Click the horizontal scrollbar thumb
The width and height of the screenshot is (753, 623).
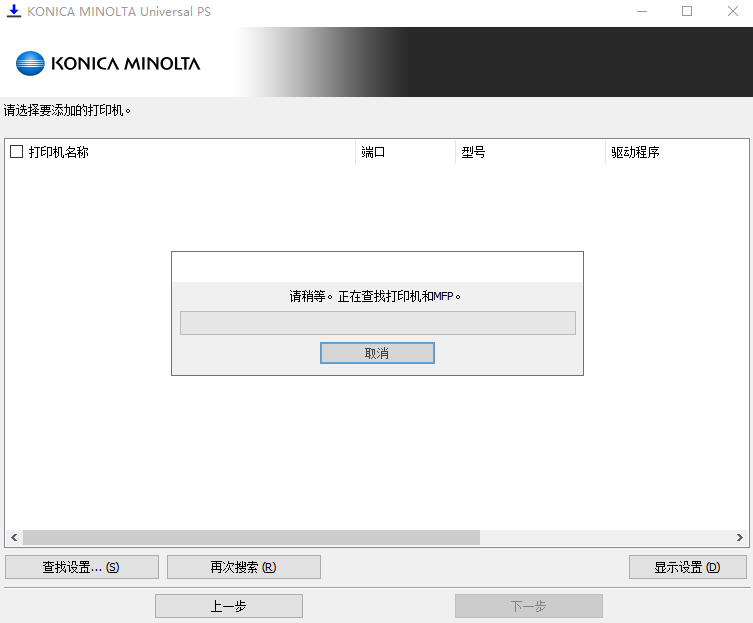coord(250,538)
